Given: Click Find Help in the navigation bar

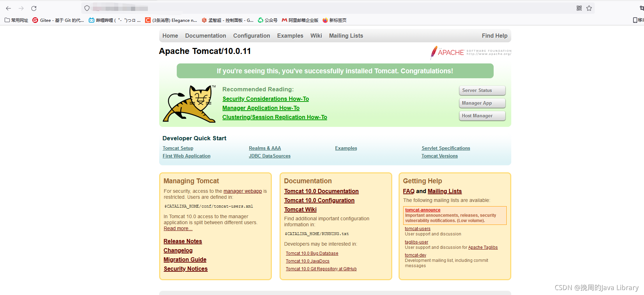Looking at the screenshot, I should coord(495,36).
